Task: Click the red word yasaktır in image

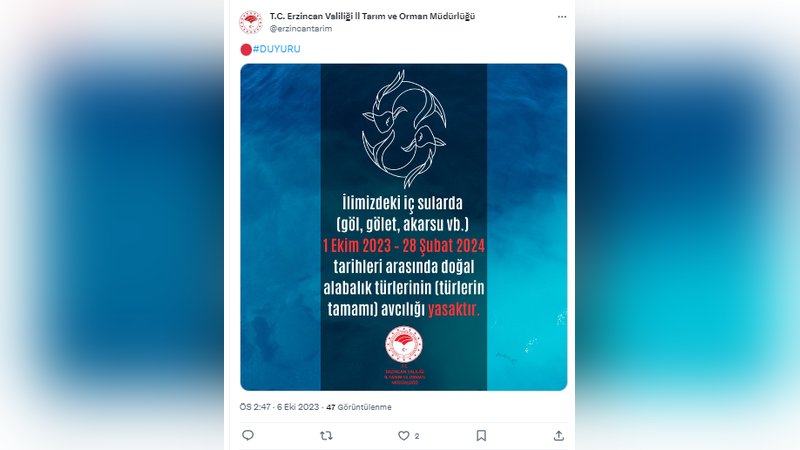Action: [x=454, y=309]
